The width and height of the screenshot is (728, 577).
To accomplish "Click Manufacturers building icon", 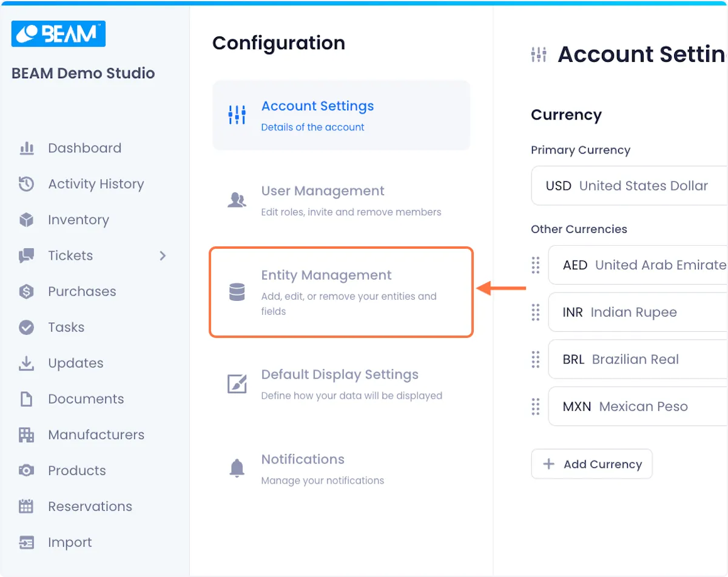I will point(26,434).
